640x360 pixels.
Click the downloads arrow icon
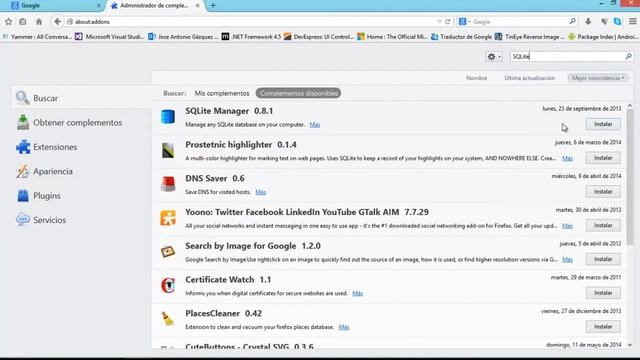tap(588, 22)
